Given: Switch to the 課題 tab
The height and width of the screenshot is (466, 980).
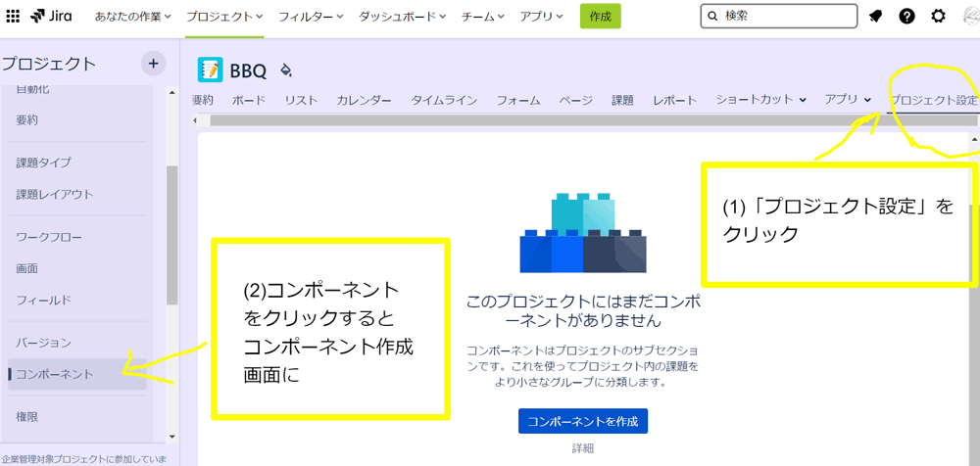Looking at the screenshot, I should point(622,100).
